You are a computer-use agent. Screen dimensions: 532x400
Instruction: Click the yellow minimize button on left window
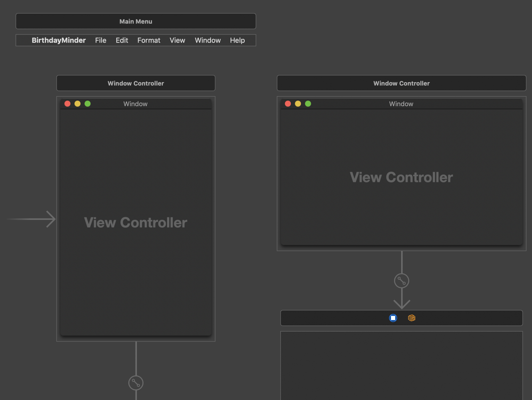coord(77,104)
